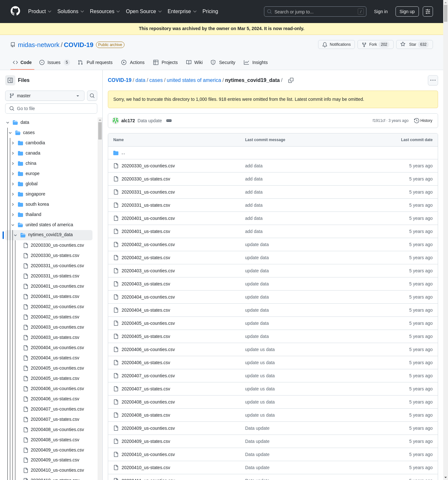Click the file tree scrollbar
Screen dimensions: 448x480
100,131
